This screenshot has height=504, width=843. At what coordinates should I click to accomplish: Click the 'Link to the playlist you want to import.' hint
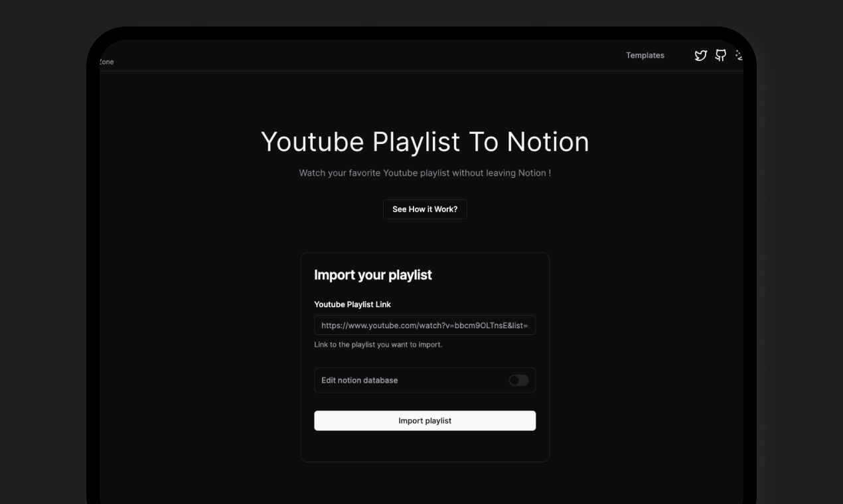tap(378, 345)
